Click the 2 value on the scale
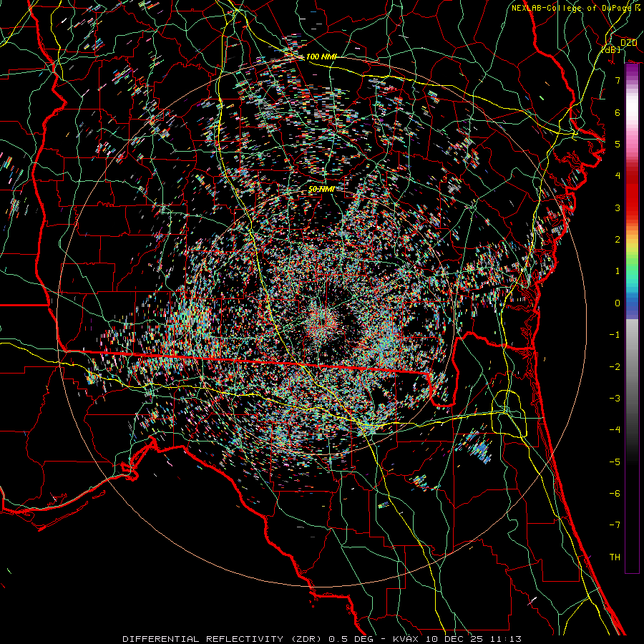Screen dimensions: 644x644 click(x=618, y=240)
